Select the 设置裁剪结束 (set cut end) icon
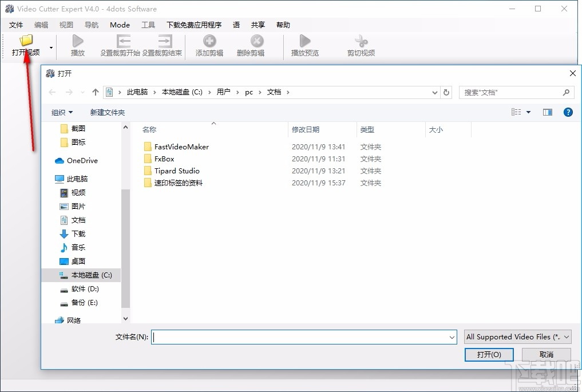Screen dimensions: 582x392 tap(164, 41)
